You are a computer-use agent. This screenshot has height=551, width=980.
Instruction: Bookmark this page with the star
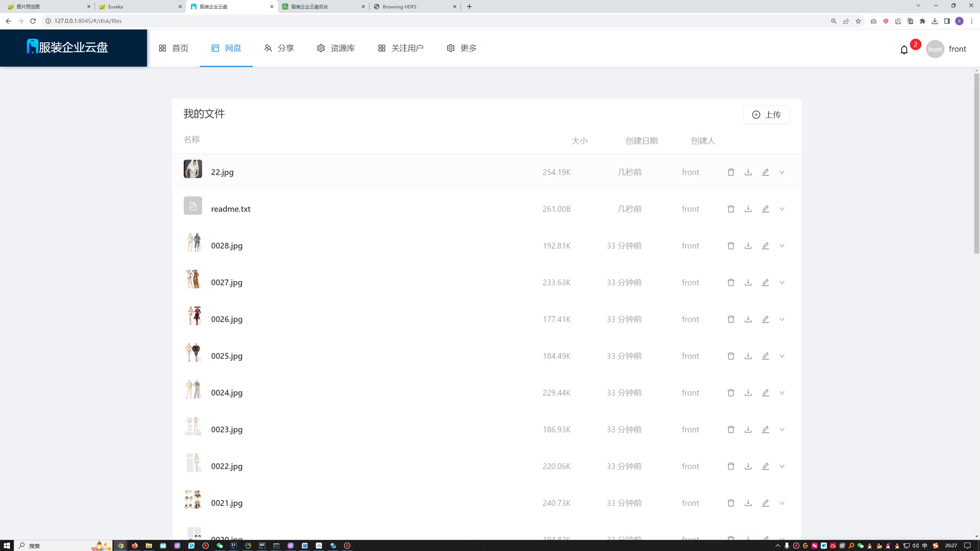pyautogui.click(x=858, y=21)
